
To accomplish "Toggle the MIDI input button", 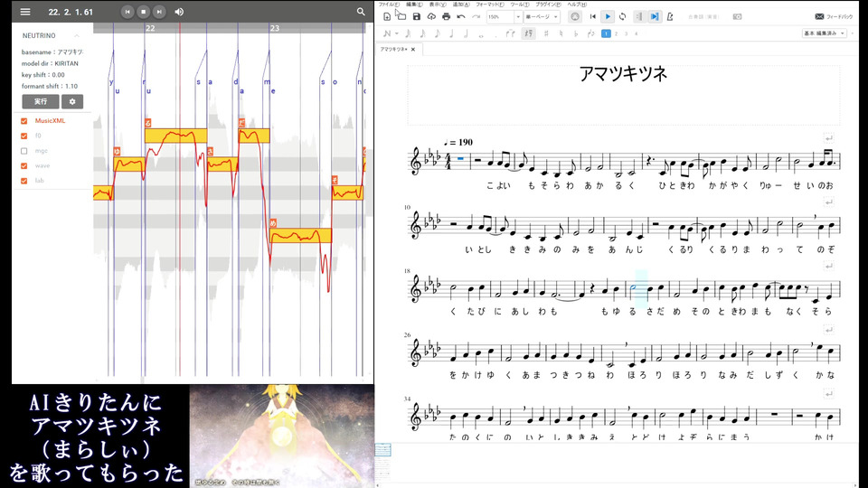I will click(575, 16).
